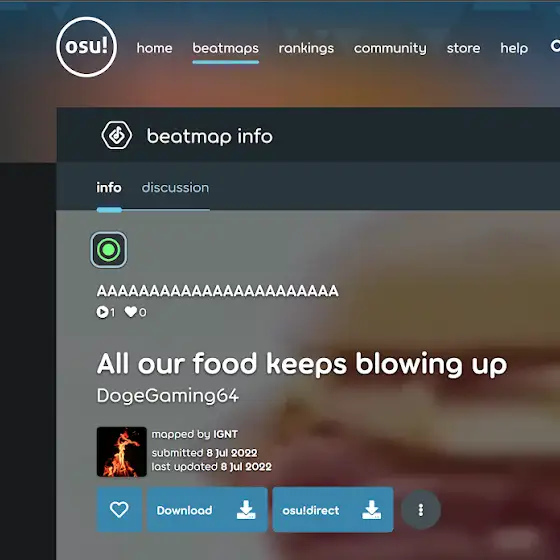
Task: Favourite this beatmap with the heart button
Action: pos(119,509)
